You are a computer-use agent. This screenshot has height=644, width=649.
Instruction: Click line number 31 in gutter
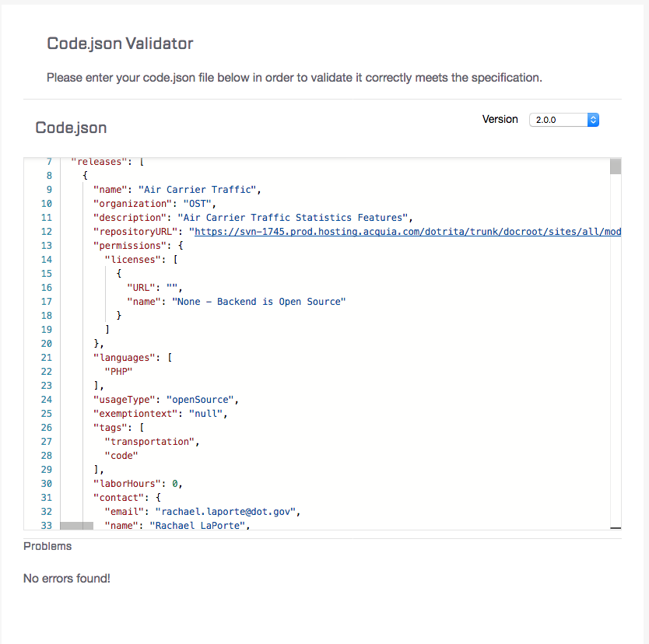pyautogui.click(x=47, y=498)
